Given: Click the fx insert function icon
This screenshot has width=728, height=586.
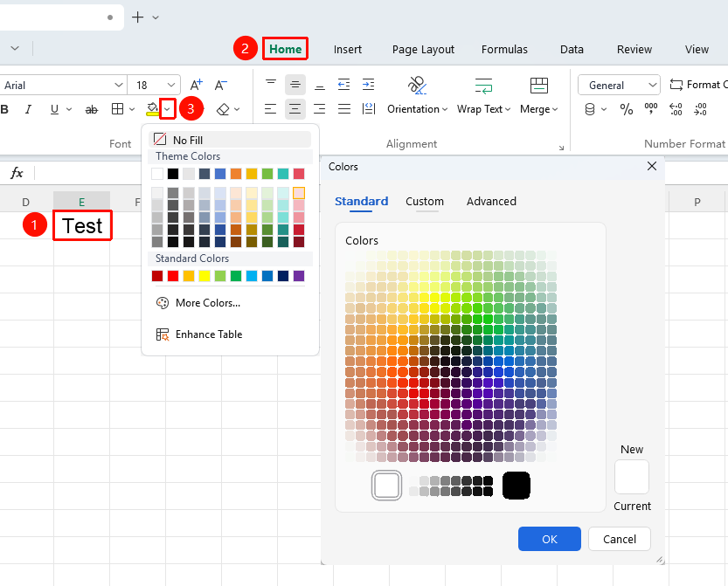Looking at the screenshot, I should point(17,173).
